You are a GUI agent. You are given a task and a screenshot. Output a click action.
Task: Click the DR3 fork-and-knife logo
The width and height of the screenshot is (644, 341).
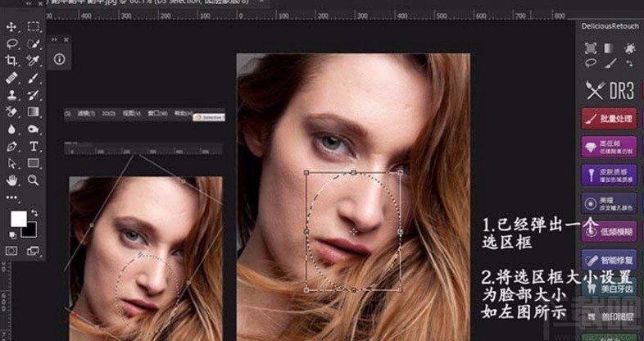[610, 90]
